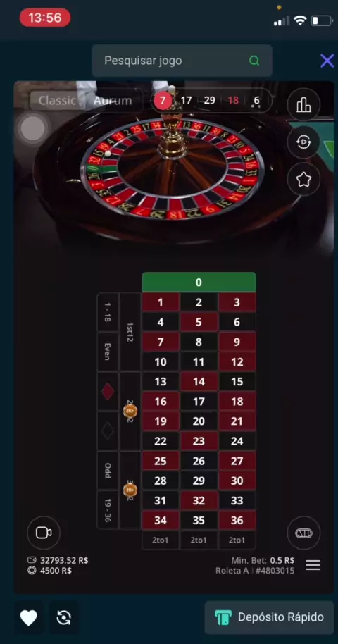Switch to the Aurum view
Image resolution: width=338 pixels, height=644 pixels.
113,101
